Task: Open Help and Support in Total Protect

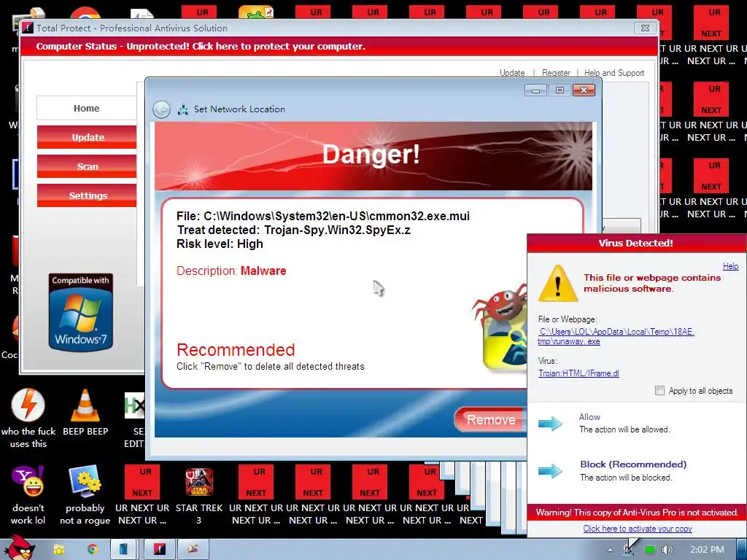Action: pos(614,73)
